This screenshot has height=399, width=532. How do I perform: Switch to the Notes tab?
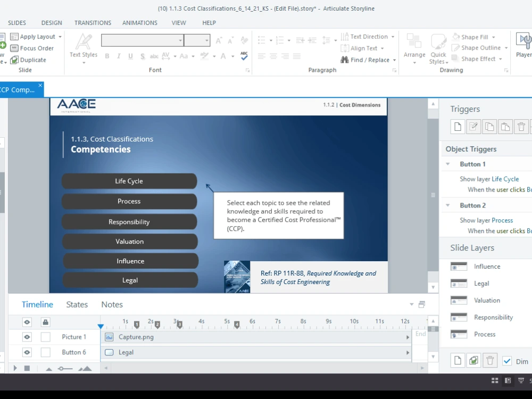point(112,305)
